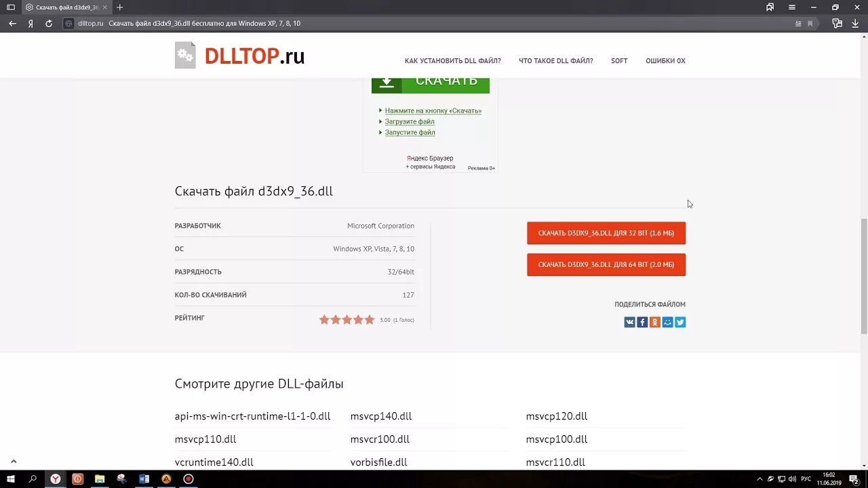Open Yandex home via the Я icon

coord(31,23)
